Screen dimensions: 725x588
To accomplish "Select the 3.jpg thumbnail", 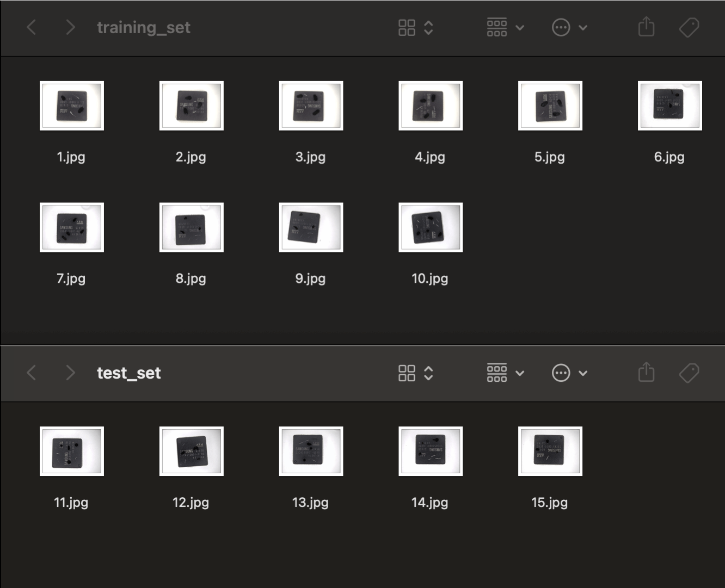I will point(311,106).
